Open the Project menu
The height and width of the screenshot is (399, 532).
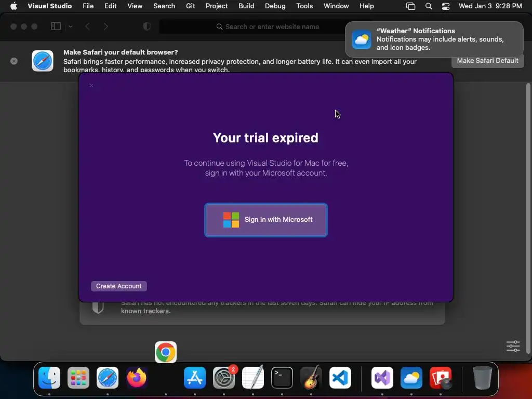(x=217, y=6)
